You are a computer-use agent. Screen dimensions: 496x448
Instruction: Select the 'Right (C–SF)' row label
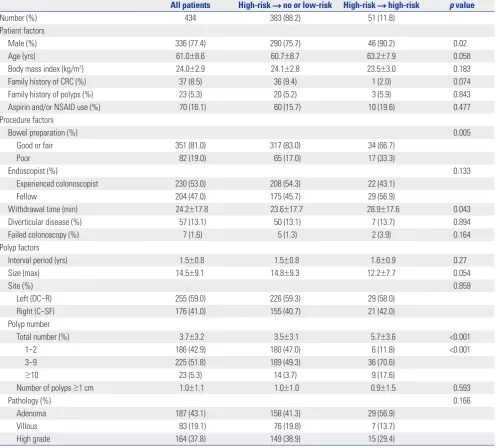[x=35, y=311]
